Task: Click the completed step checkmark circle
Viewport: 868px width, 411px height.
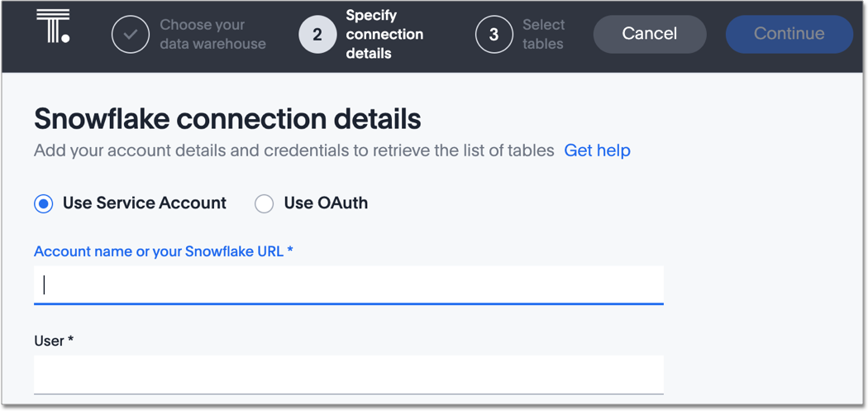Action: 131,35
